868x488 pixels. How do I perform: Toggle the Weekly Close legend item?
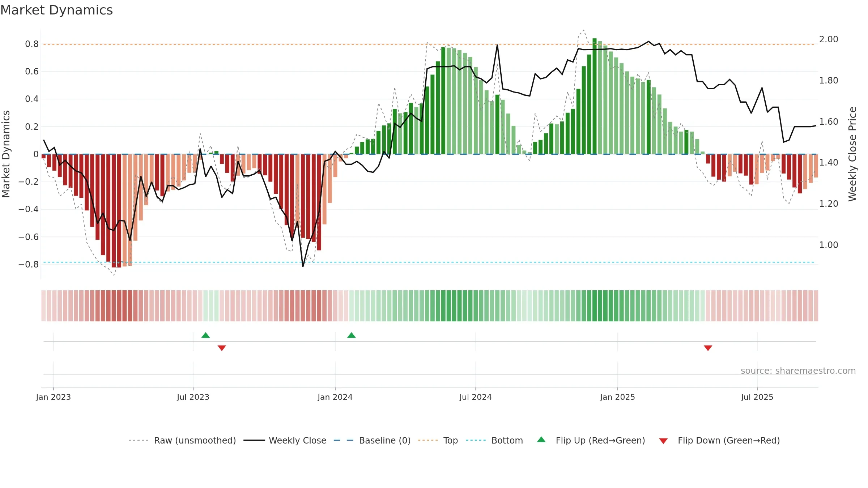pos(285,440)
